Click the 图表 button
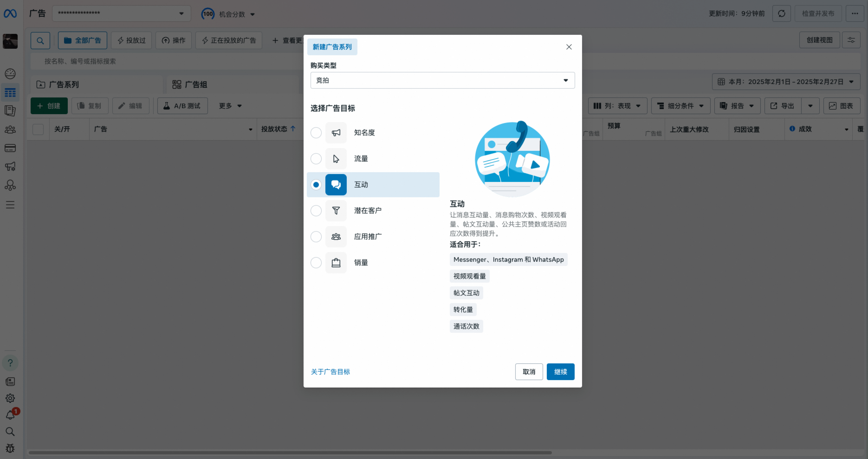868x459 pixels. (842, 106)
